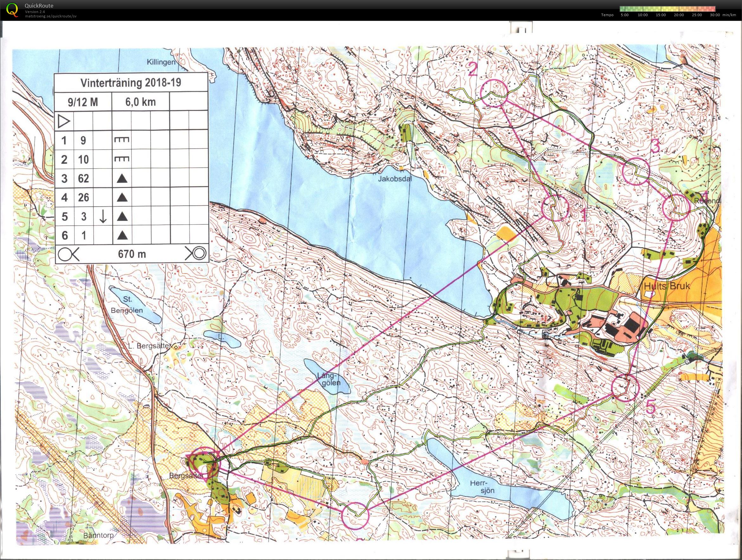The height and width of the screenshot is (560, 742).
Task: Click control circle 2 on the map
Action: [494, 93]
